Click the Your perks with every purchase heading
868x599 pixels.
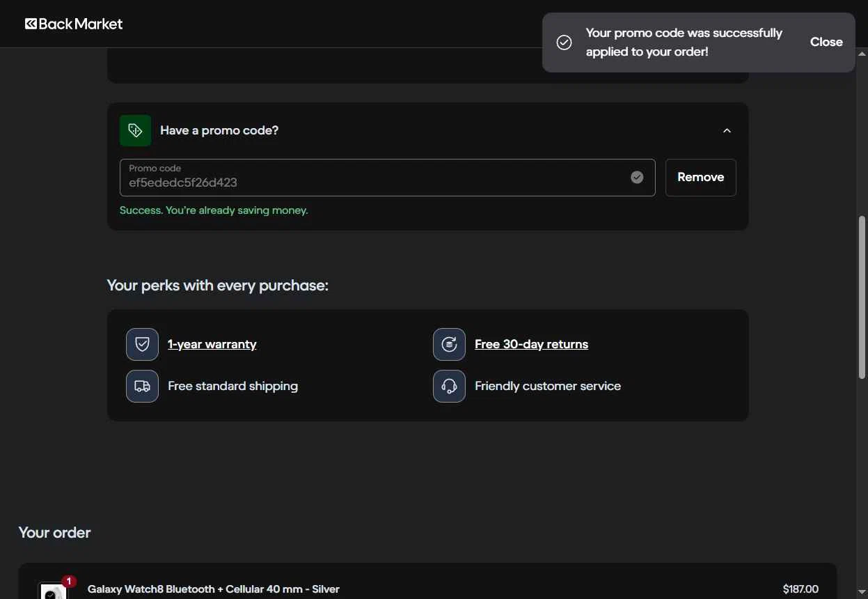coord(217,286)
